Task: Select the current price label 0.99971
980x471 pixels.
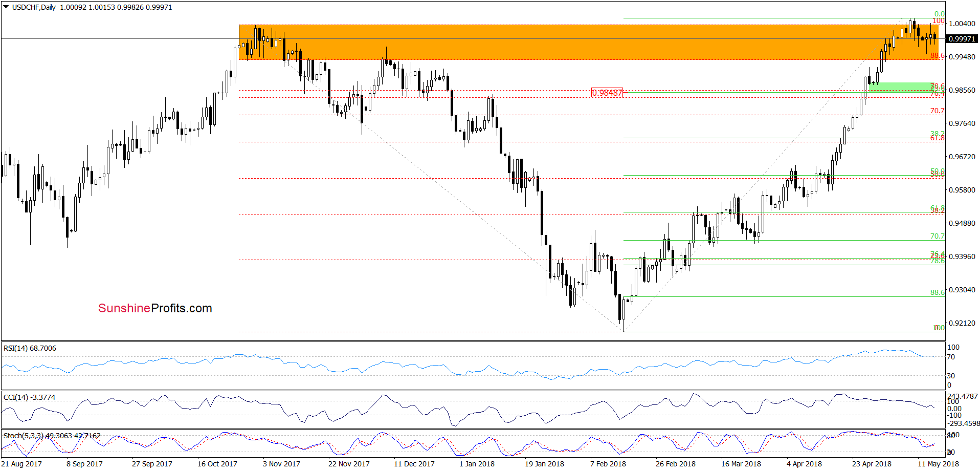Action: (962, 39)
